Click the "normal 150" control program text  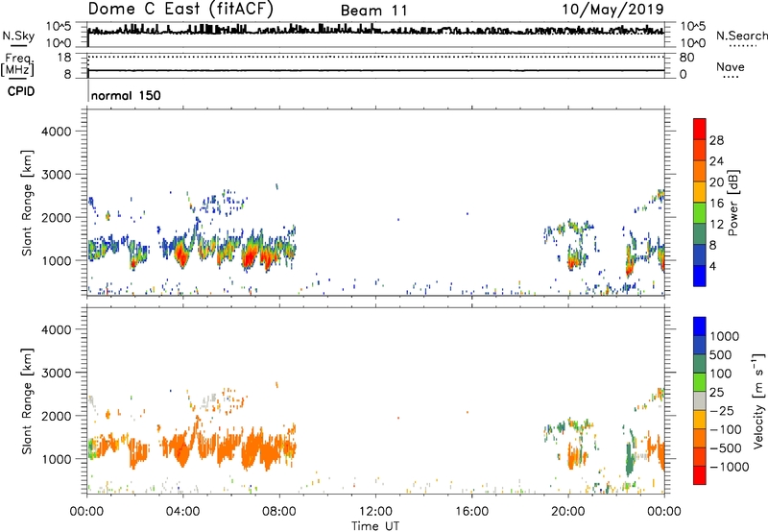pyautogui.click(x=126, y=95)
